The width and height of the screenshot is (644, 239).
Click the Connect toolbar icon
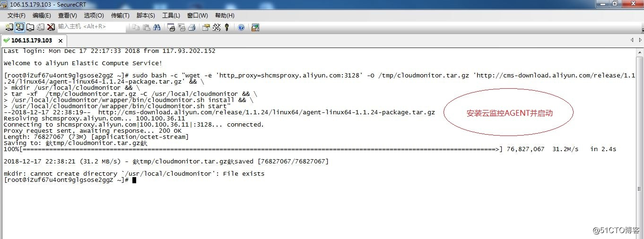(x=9, y=27)
